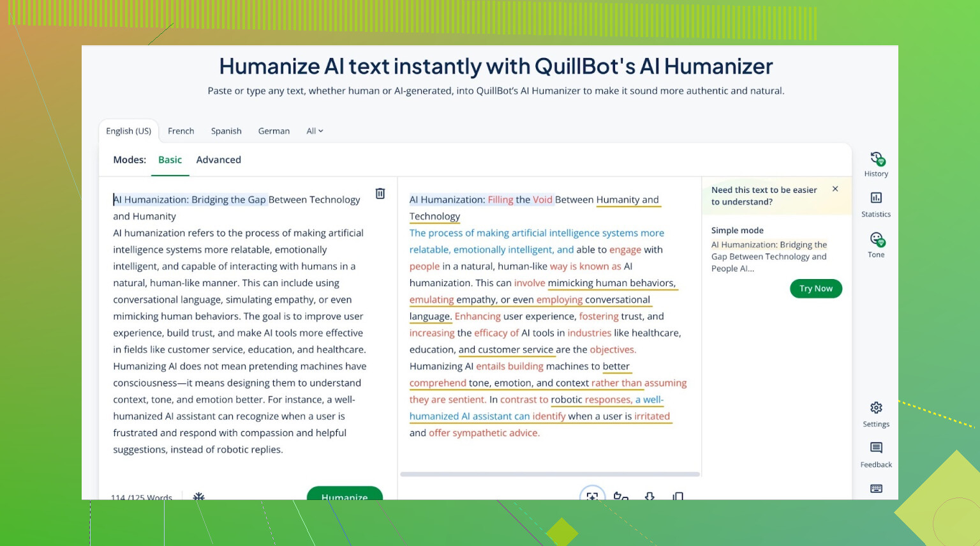The height and width of the screenshot is (546, 980).
Task: Open the History panel
Action: (x=876, y=163)
